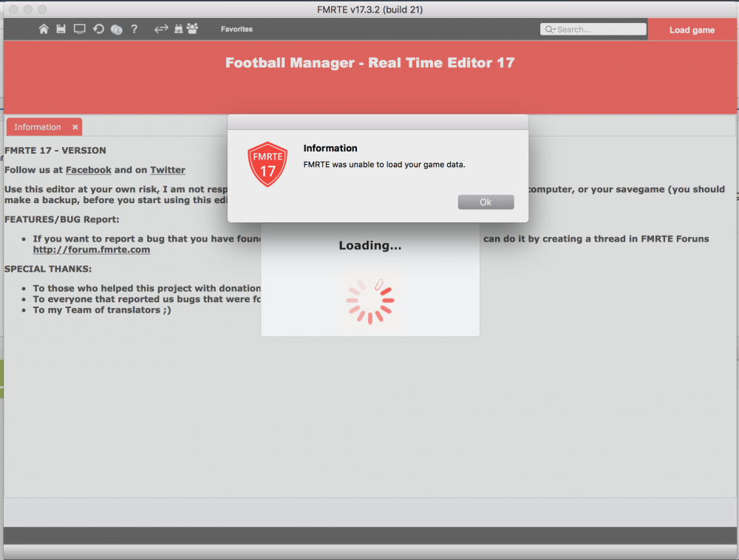The width and height of the screenshot is (739, 560).
Task: Click into the Search field
Action: tap(593, 30)
